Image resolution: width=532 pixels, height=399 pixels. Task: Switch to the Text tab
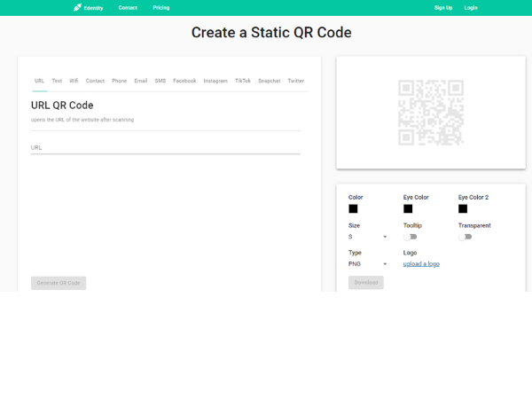57,81
